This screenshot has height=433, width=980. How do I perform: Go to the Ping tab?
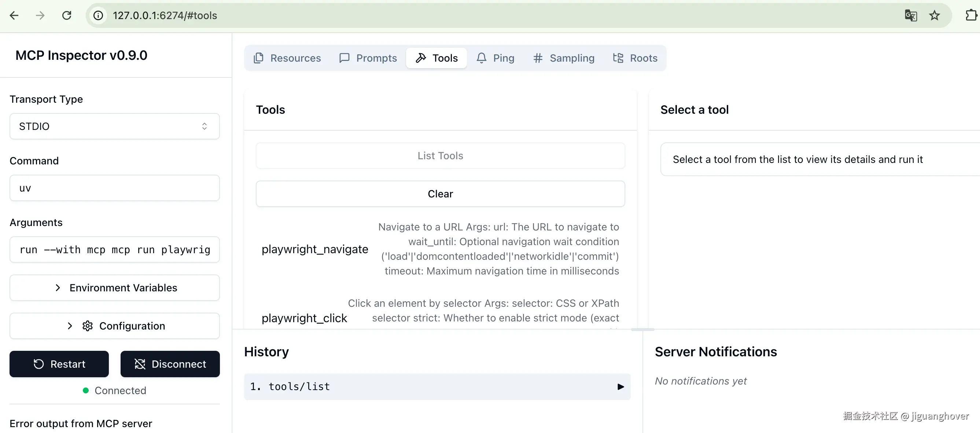[495, 58]
